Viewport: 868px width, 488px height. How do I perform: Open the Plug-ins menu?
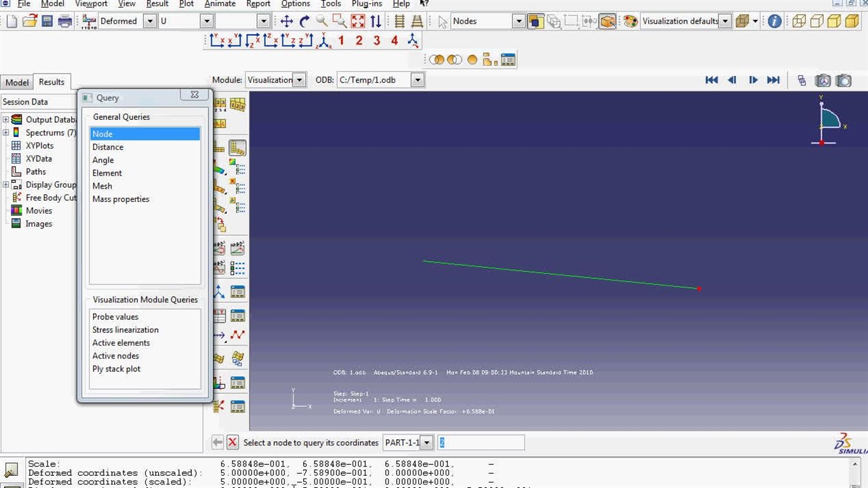tap(366, 4)
